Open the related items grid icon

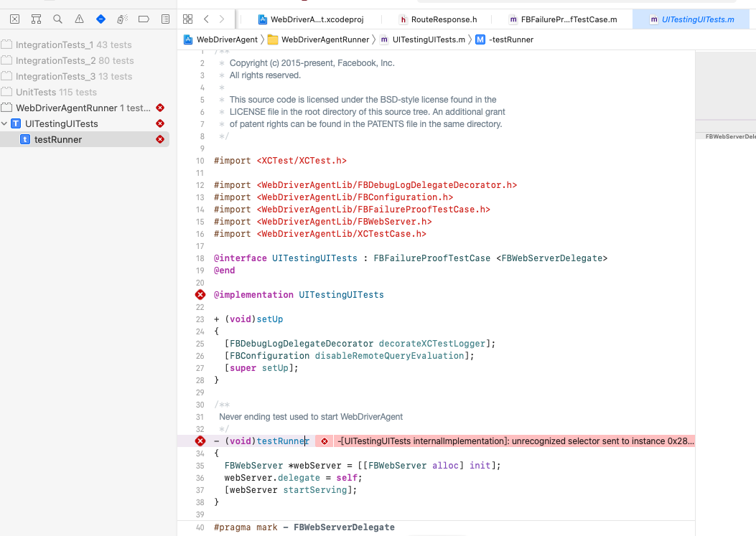pyautogui.click(x=187, y=19)
